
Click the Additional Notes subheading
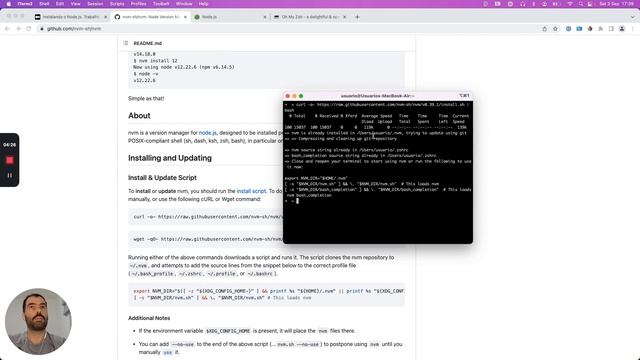click(149, 318)
